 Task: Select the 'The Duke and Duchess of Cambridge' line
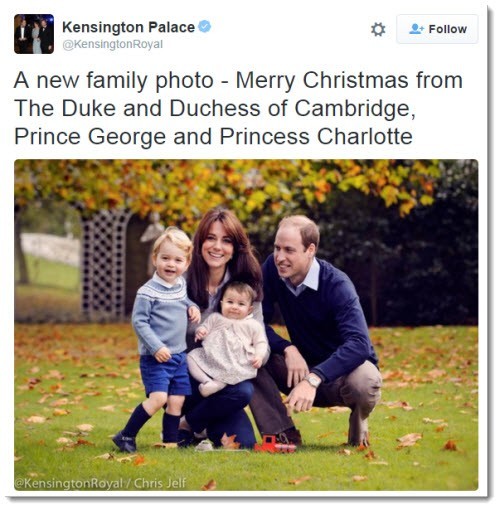pos(215,108)
